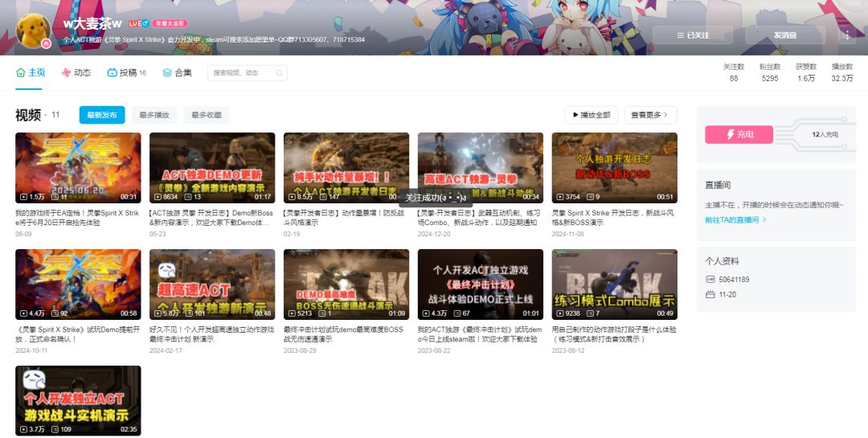Switch to the 投稿 tab
The width and height of the screenshot is (868, 438).
click(x=127, y=72)
